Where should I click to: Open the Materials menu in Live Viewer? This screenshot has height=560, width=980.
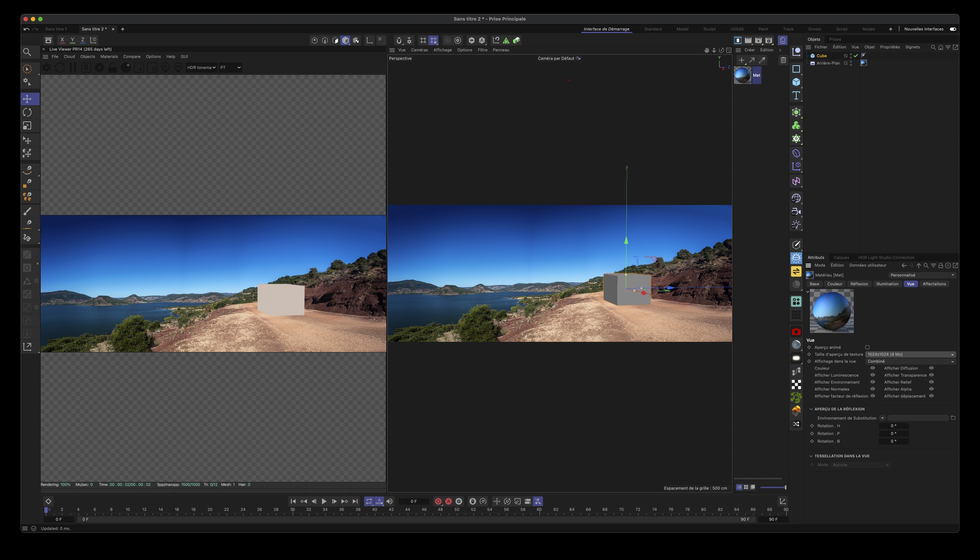point(109,56)
